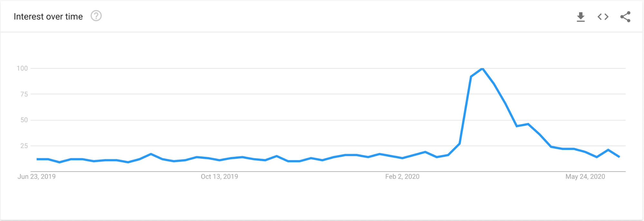Click the line point above Oct 13, 2019

219,160
